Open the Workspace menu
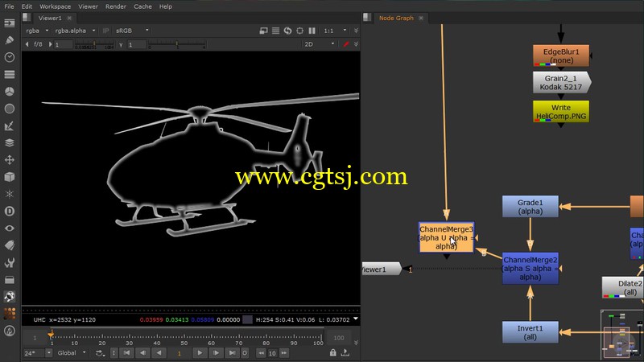 point(55,6)
